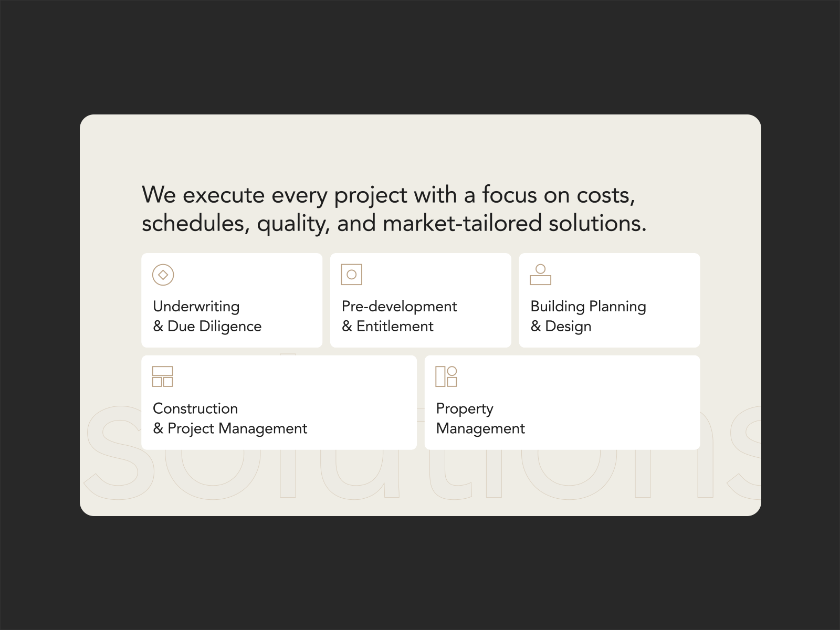Open the Underwriting & Due Diligence label
Image resolution: width=840 pixels, height=630 pixels.
click(207, 316)
